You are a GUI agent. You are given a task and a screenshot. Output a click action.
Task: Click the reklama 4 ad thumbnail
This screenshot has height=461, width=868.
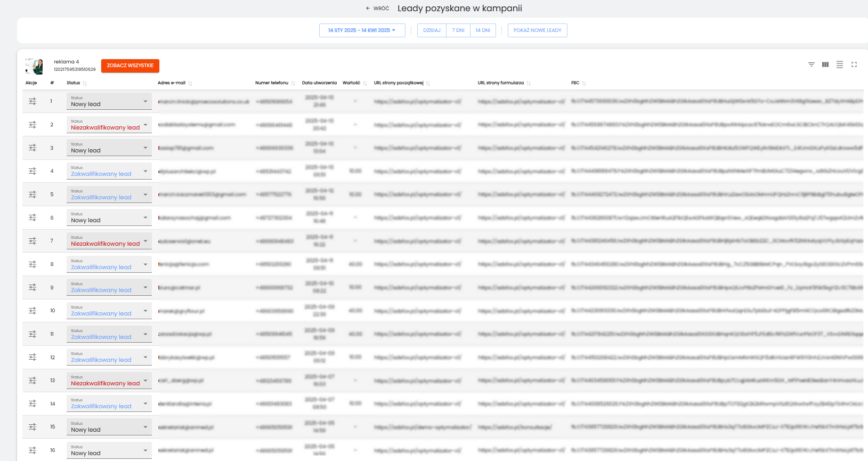(x=35, y=66)
